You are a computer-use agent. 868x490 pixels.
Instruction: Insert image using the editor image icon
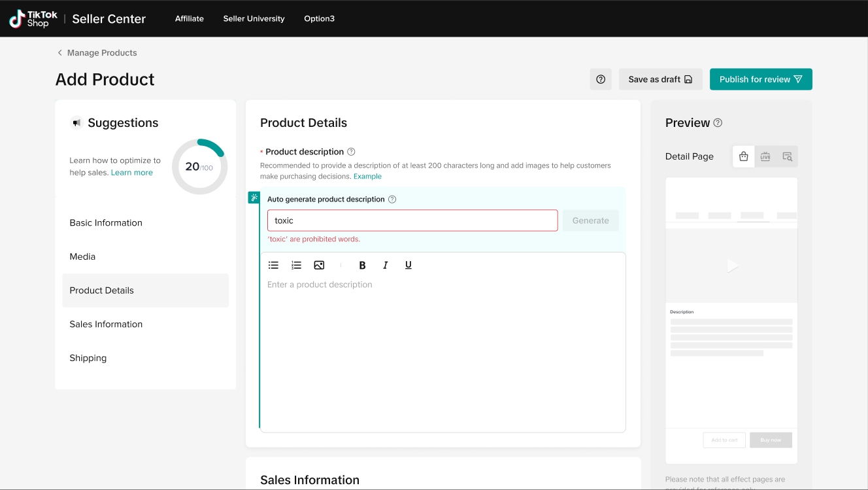coord(319,265)
